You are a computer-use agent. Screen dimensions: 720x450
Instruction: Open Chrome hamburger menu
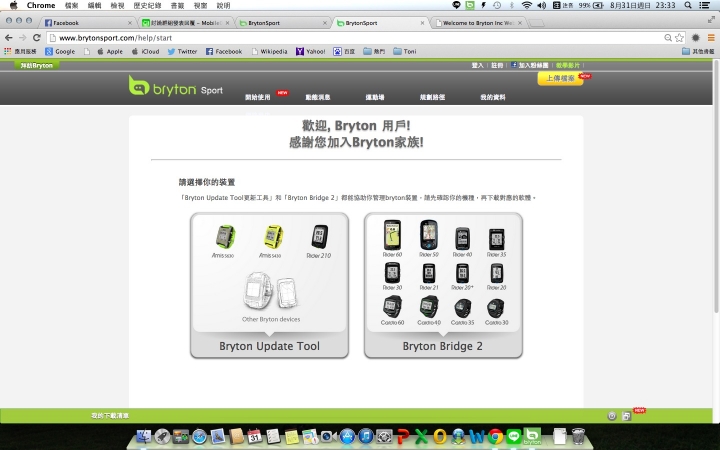point(711,38)
